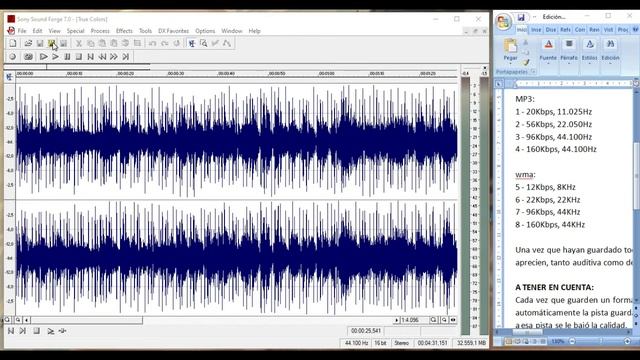The width and height of the screenshot is (640, 360).
Task: Click Go to End in transport bar
Action: click(126, 57)
